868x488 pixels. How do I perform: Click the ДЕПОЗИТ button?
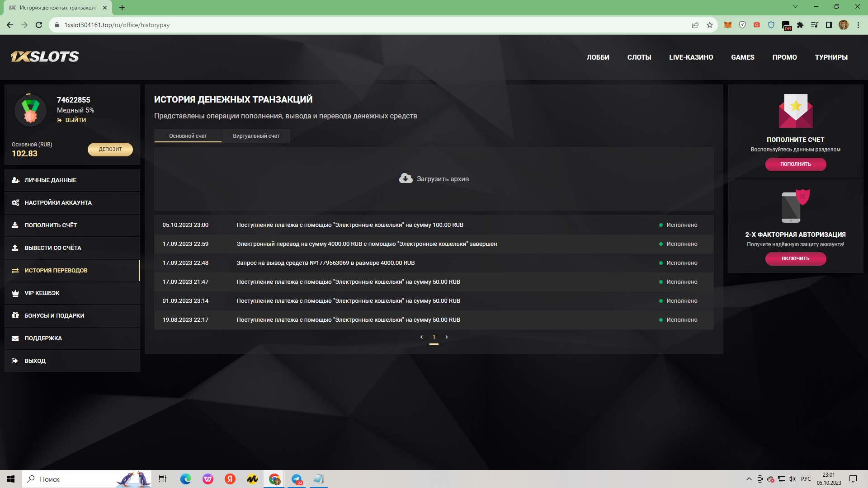point(110,149)
